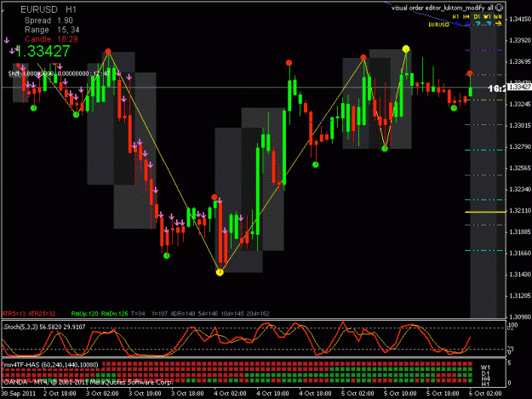Click the red Candle countdown timer text
Screen dimensions: 532x399
[x=51, y=39]
